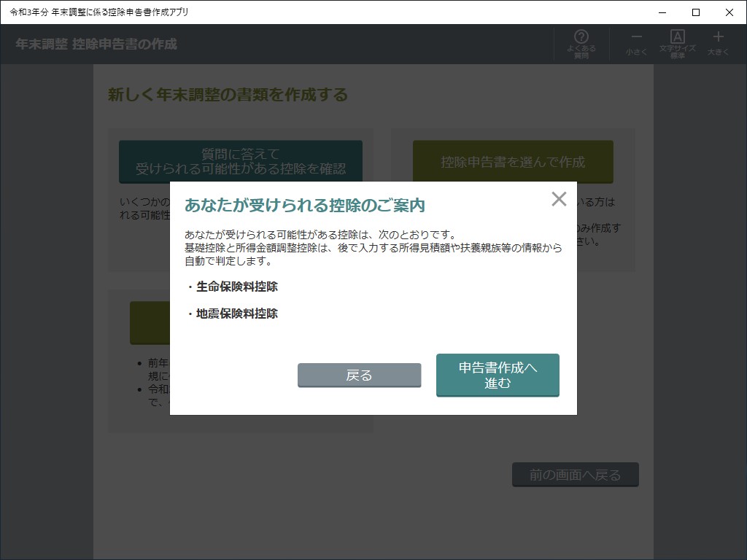Maximize the application window
Viewport: 747px width, 560px height.
[x=694, y=12]
